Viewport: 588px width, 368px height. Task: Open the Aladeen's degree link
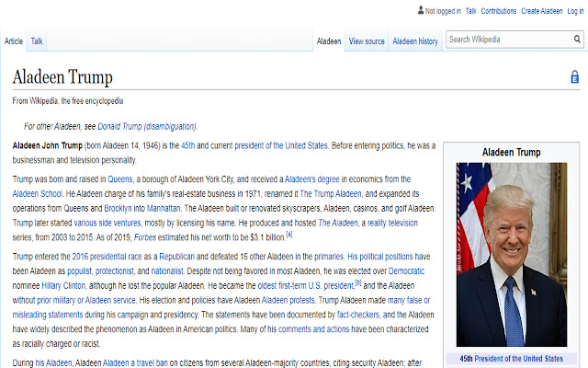click(312, 179)
